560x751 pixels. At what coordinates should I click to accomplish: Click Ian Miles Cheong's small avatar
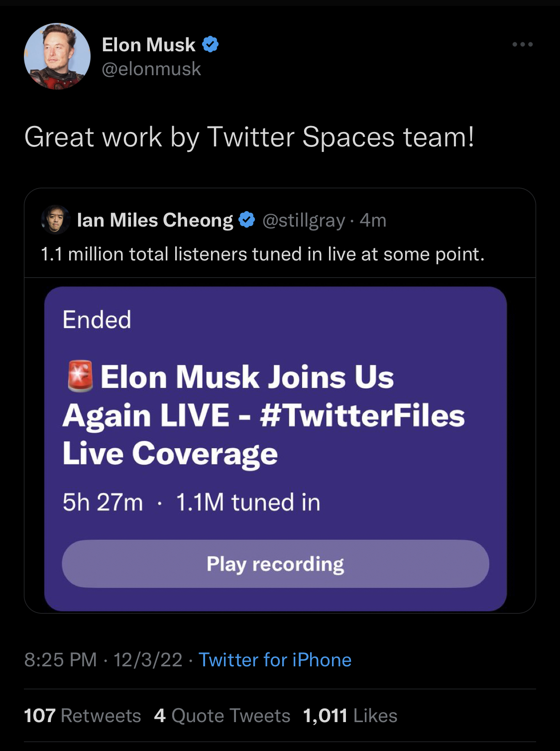click(x=55, y=220)
